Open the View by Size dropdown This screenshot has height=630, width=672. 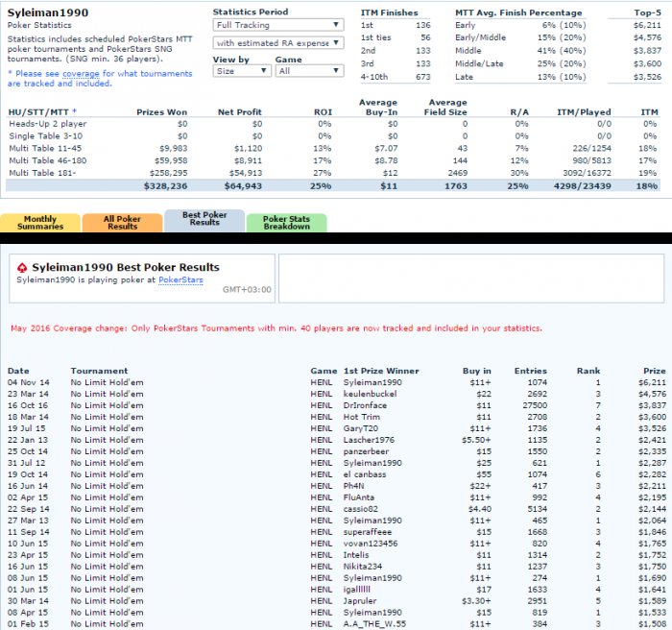click(240, 71)
